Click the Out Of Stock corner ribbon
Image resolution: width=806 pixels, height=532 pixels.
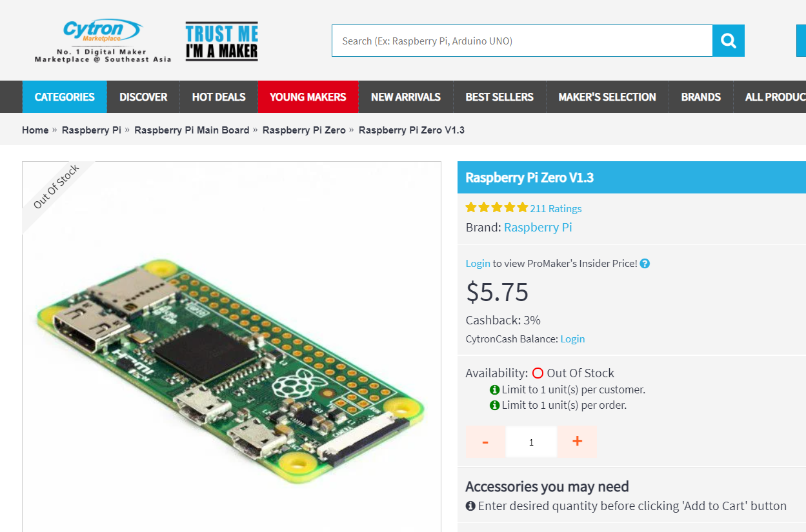(x=56, y=188)
